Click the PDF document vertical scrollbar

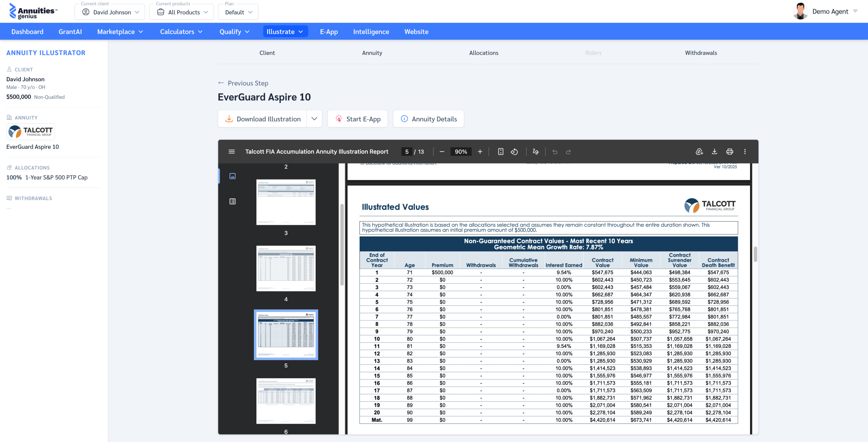[x=755, y=254]
